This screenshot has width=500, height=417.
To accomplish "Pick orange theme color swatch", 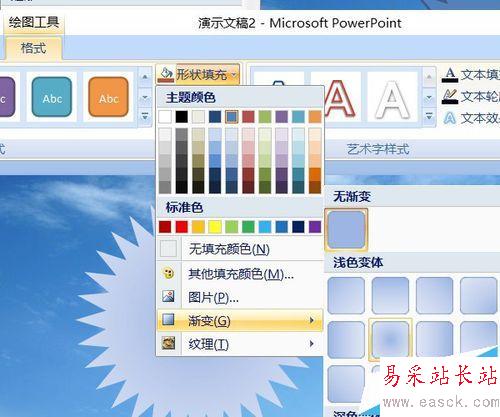I will point(315,117).
